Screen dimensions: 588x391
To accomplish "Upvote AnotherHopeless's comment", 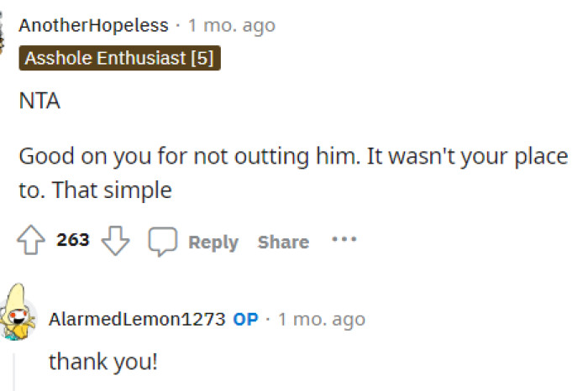I will point(32,242).
